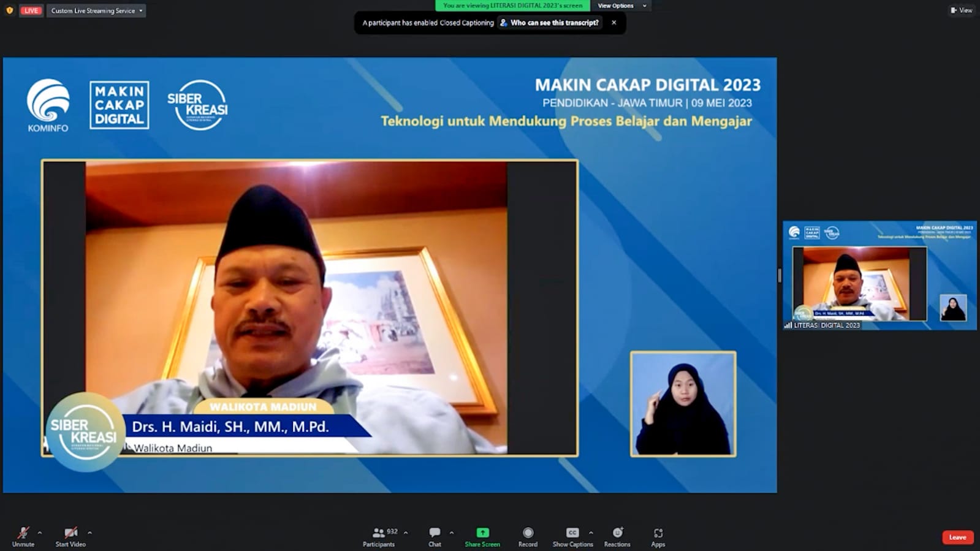Expand video options arrow beside Start Video
Screen dimensions: 980x551
pos(89,533)
